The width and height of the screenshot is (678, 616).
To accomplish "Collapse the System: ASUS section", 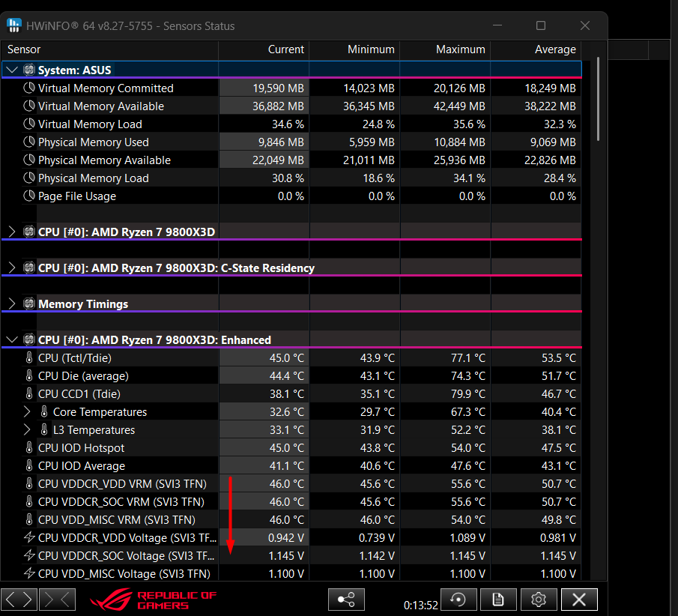I will (12, 70).
